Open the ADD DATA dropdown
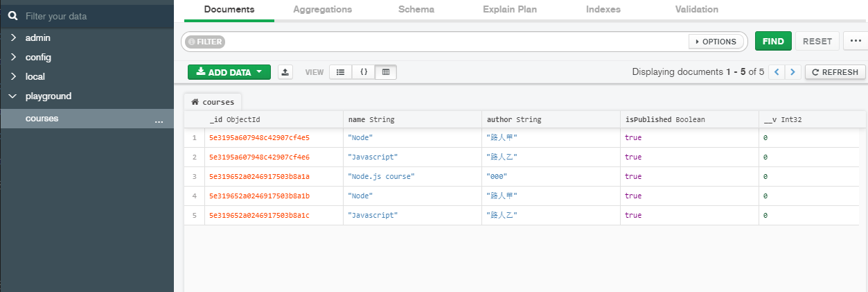The width and height of the screenshot is (868, 292). [229, 72]
